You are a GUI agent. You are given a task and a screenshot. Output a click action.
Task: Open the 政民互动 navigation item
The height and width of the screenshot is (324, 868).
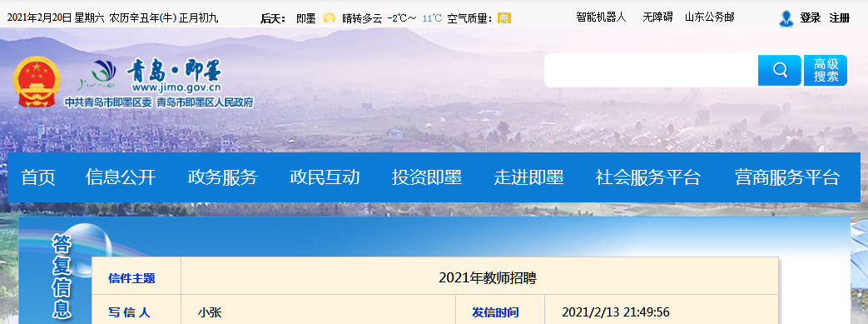coord(325,177)
